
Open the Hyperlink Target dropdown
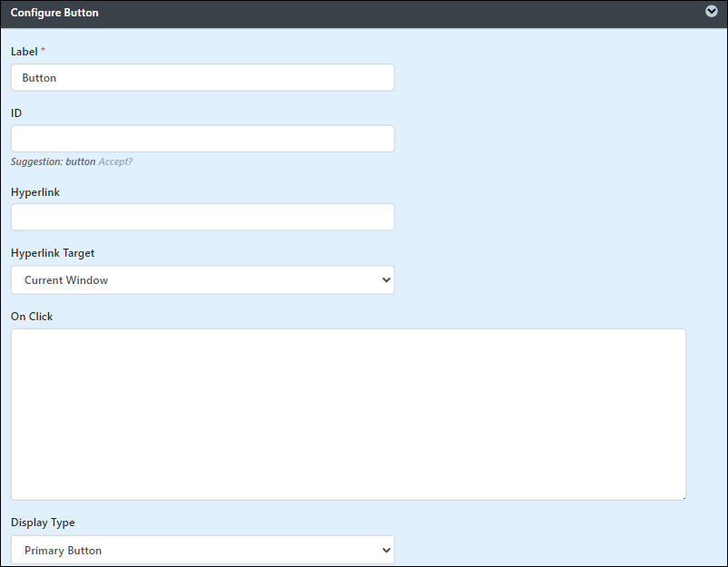tap(202, 279)
